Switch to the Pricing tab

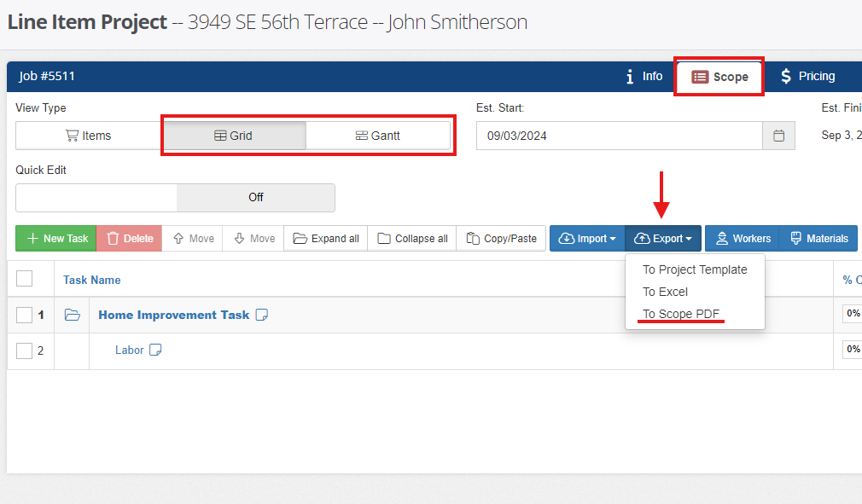(807, 76)
